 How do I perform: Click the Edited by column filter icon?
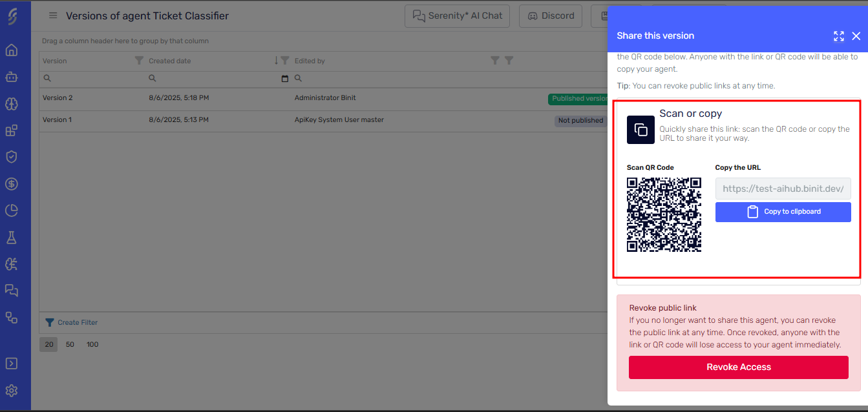[x=495, y=61]
